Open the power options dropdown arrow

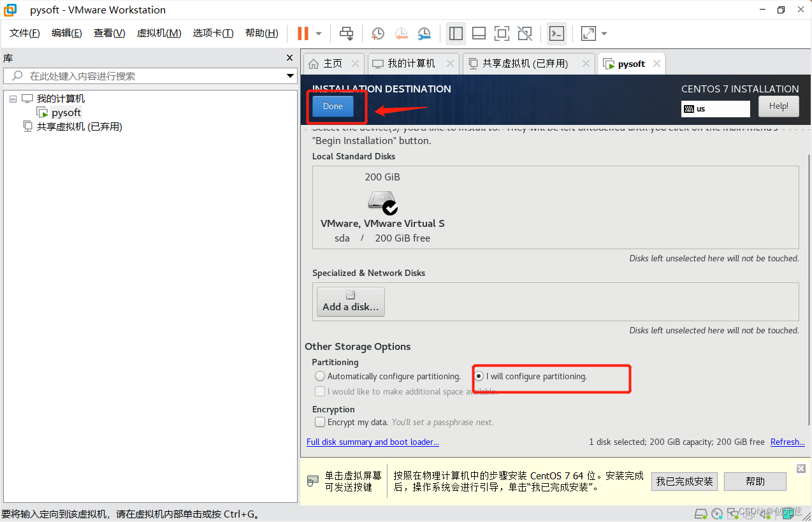319,33
